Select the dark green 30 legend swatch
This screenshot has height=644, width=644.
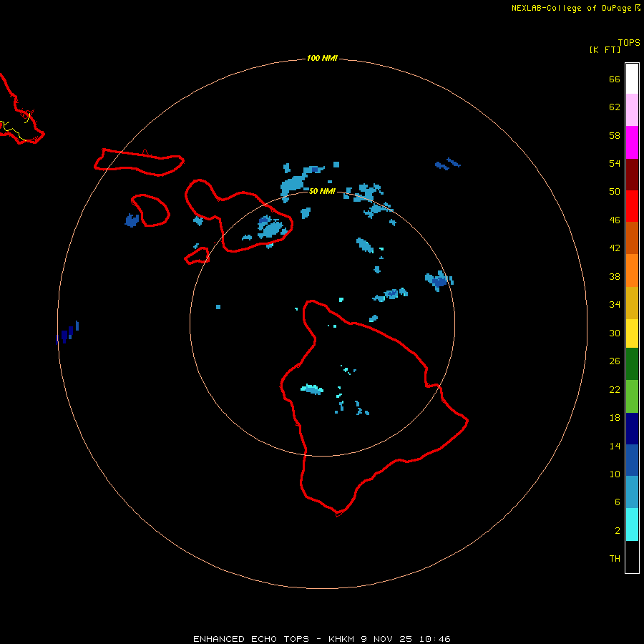pyautogui.click(x=632, y=364)
